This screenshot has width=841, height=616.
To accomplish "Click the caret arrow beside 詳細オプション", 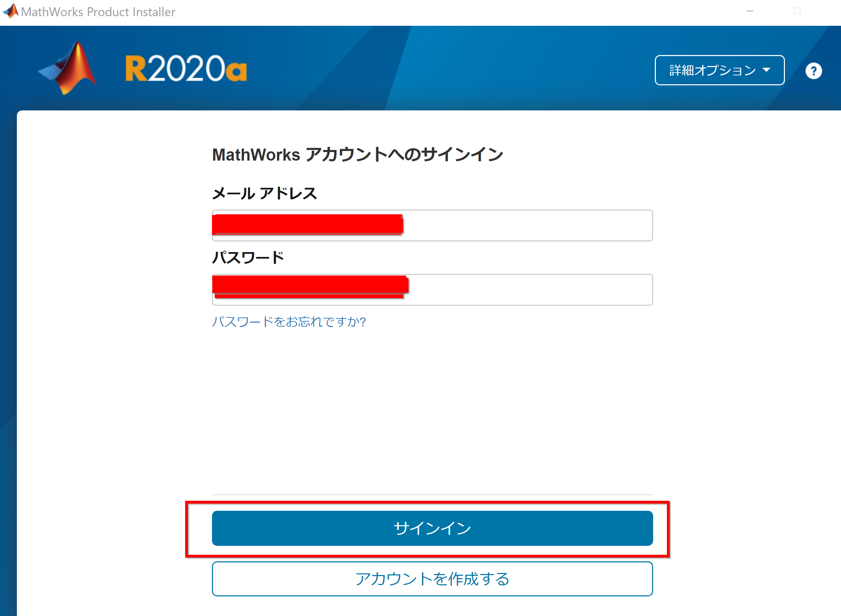I will point(767,70).
